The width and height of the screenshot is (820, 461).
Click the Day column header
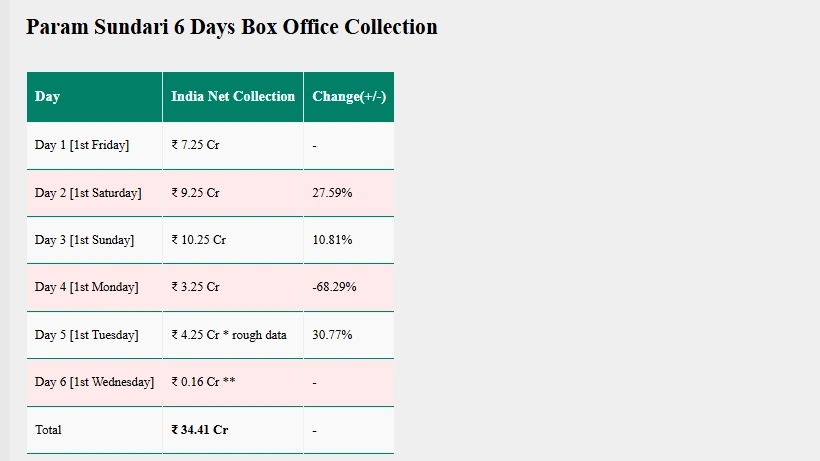pyautogui.click(x=47, y=97)
